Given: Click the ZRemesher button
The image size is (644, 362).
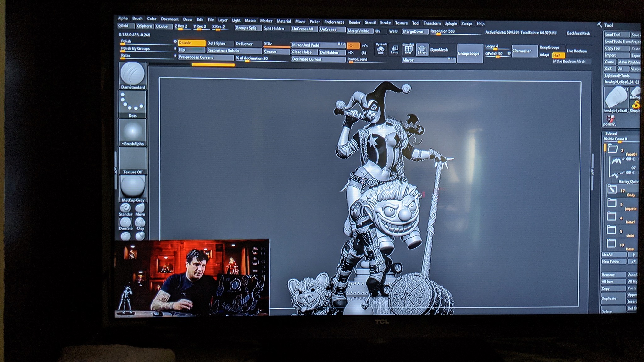Looking at the screenshot, I should click(x=525, y=51).
